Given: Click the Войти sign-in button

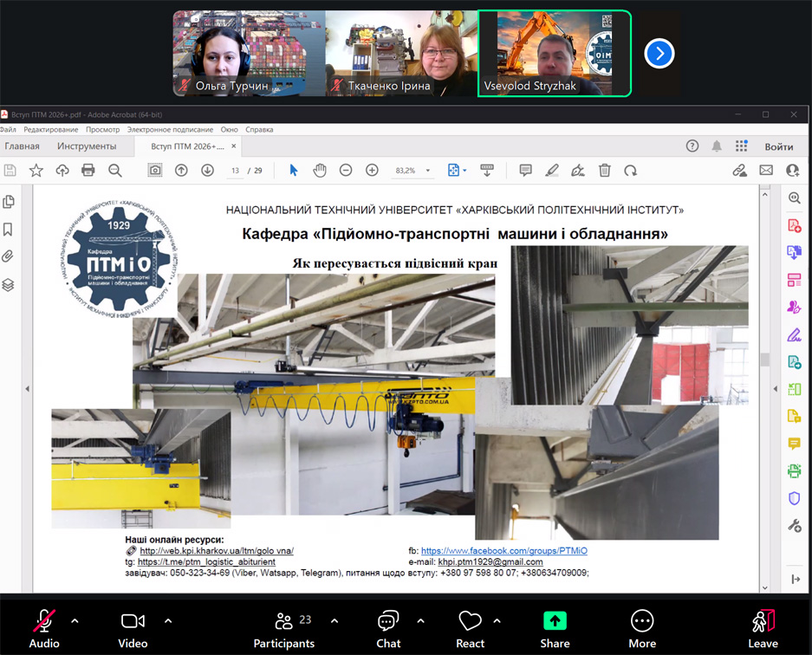Looking at the screenshot, I should point(778,146).
